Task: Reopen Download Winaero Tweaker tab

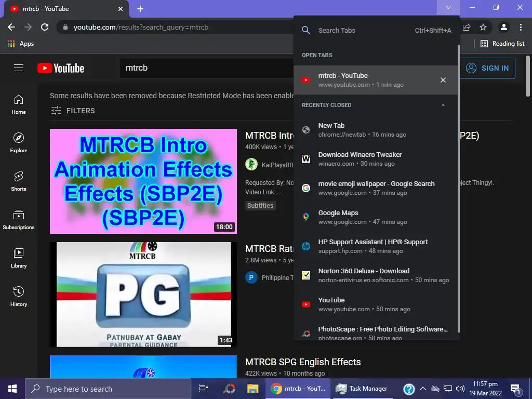Action: (375, 159)
